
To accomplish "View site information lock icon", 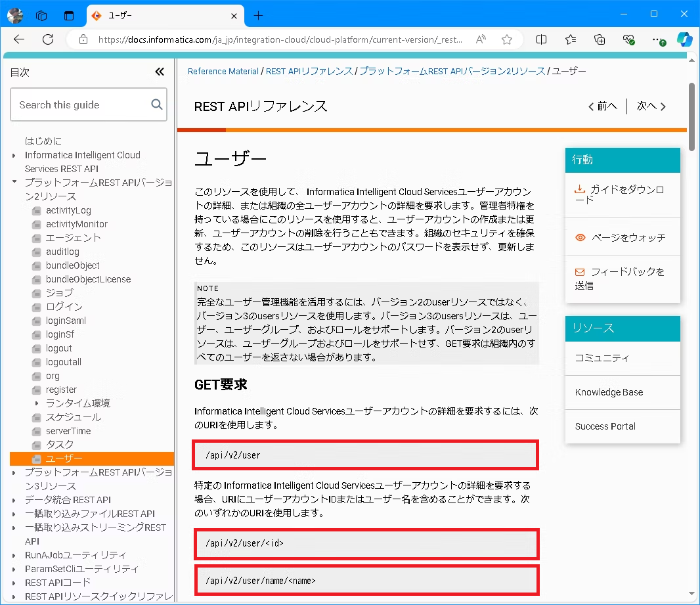I will pyautogui.click(x=83, y=39).
